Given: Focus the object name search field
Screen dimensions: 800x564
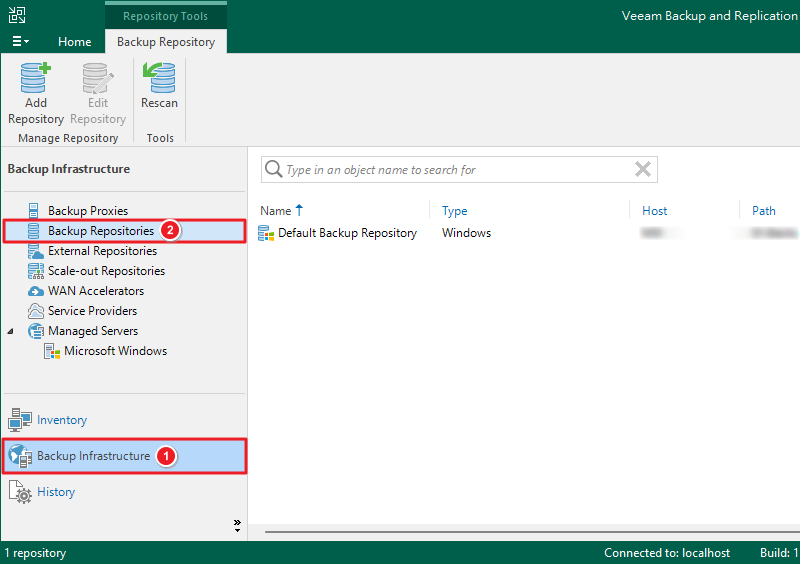Looking at the screenshot, I should coord(459,169).
